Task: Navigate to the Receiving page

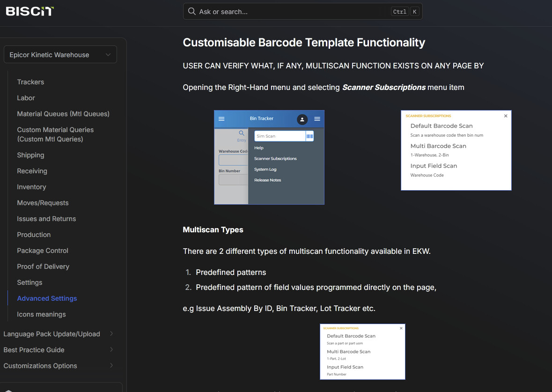Action: pos(32,171)
